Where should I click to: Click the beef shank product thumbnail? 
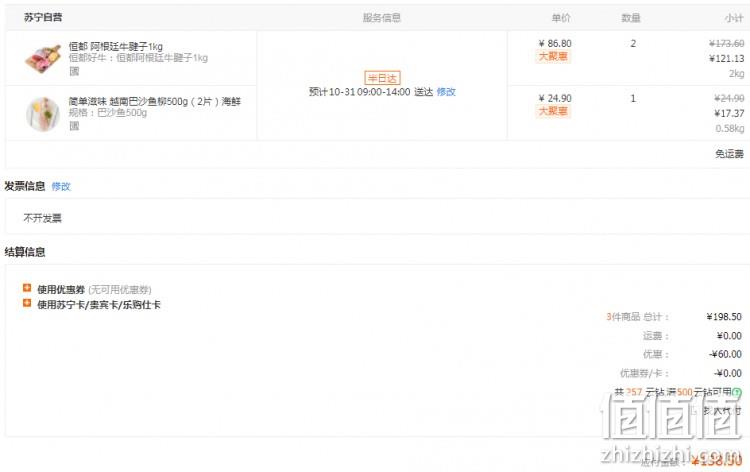43,57
